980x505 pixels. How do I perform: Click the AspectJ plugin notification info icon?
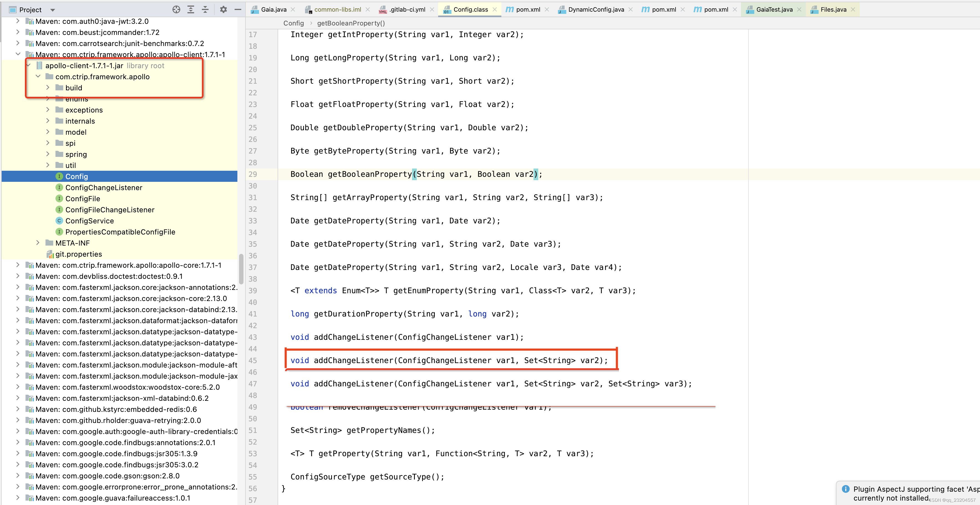(845, 489)
